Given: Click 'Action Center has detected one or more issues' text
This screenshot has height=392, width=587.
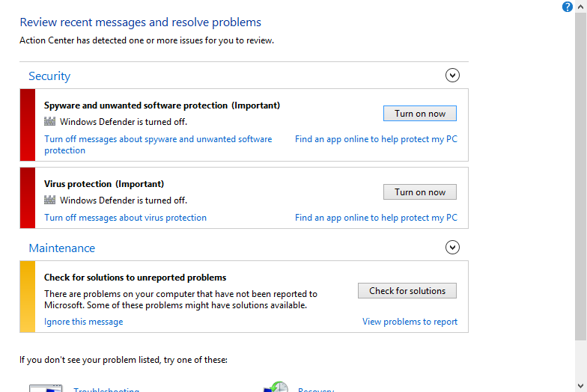Looking at the screenshot, I should (147, 40).
